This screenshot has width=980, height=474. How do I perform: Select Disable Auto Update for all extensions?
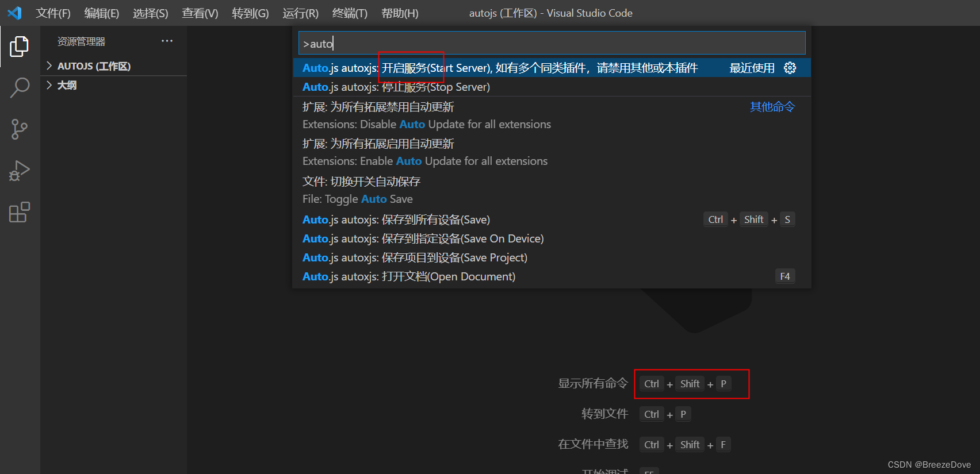point(552,115)
